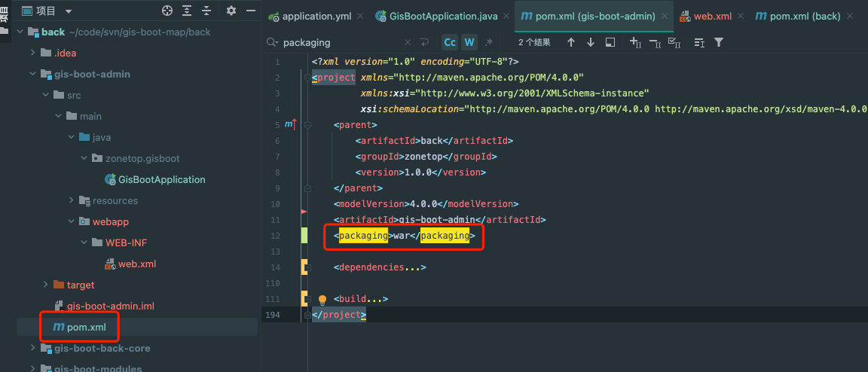868x372 pixels.
Task: Open search filter funnel options
Action: [719, 42]
